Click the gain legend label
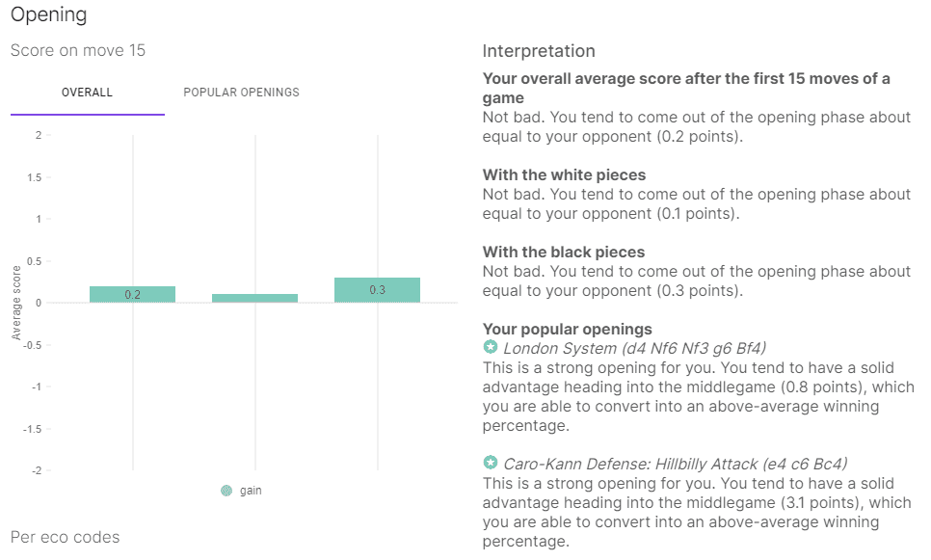This screenshot has width=931, height=560. 251,491
